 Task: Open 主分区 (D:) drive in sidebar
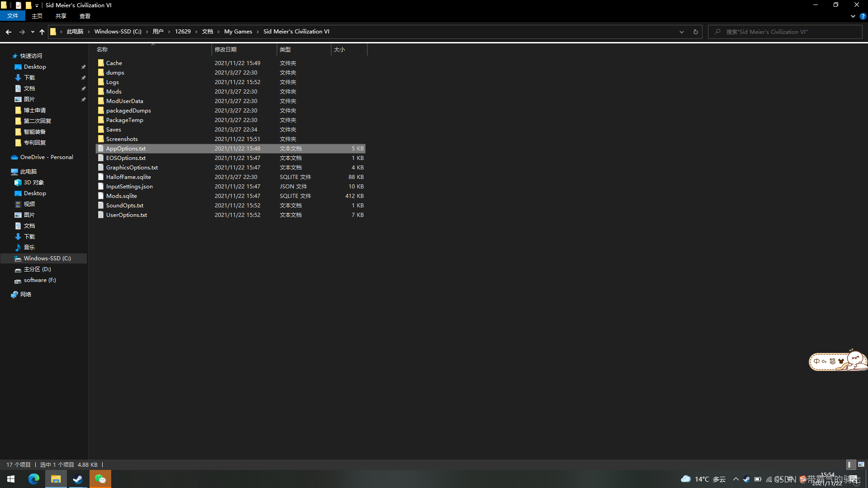click(x=37, y=269)
